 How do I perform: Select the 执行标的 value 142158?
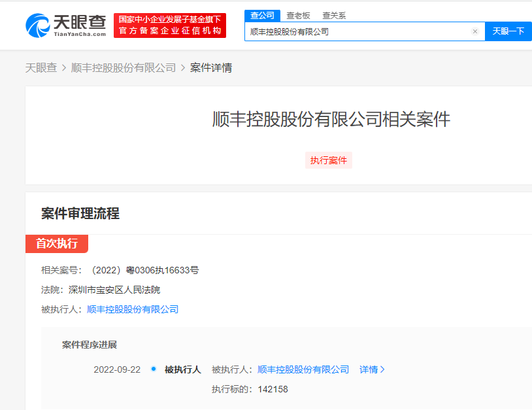273,389
